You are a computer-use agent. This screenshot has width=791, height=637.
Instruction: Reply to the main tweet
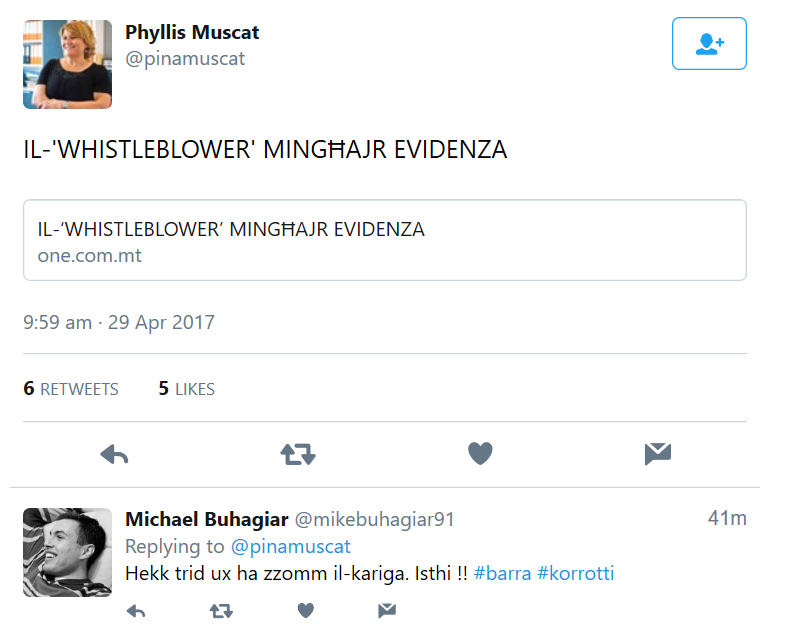click(x=115, y=454)
